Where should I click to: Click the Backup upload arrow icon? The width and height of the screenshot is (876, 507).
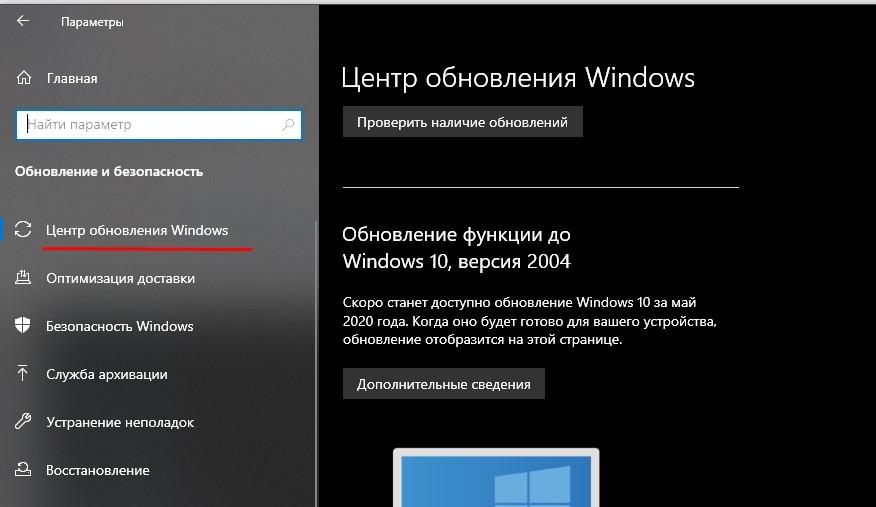tap(22, 373)
